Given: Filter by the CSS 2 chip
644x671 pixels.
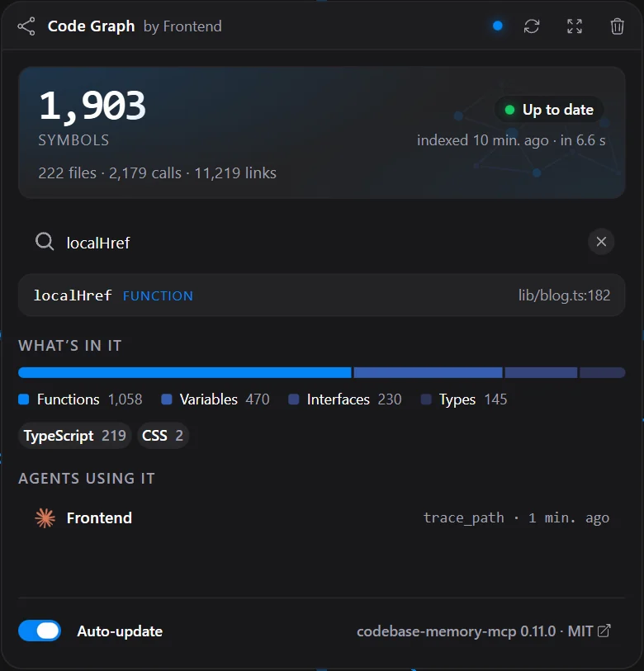Looking at the screenshot, I should pyautogui.click(x=163, y=436).
